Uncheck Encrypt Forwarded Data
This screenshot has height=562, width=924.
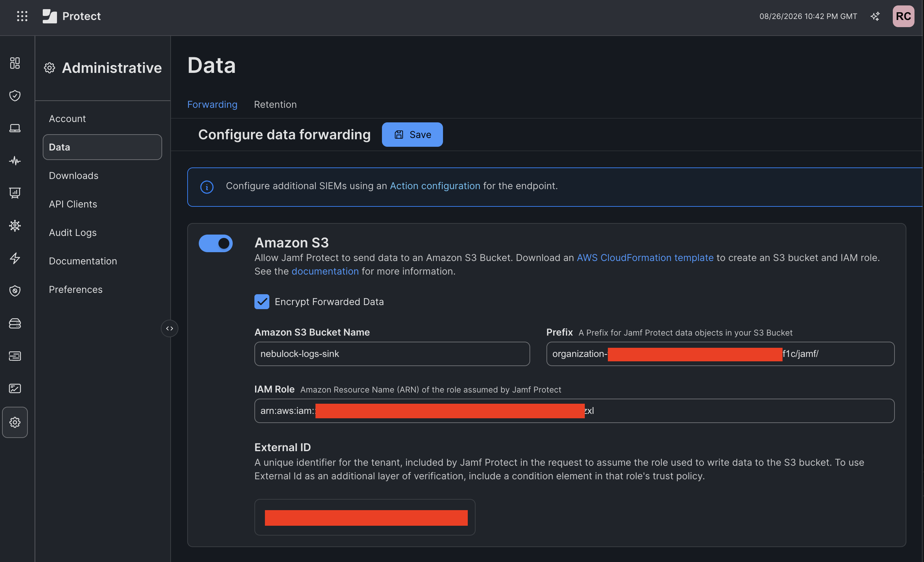[x=262, y=302]
